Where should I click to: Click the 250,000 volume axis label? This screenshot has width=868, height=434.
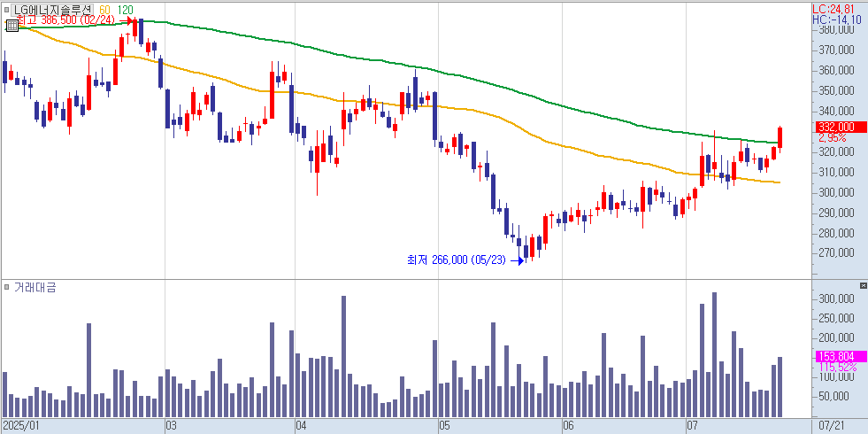click(834, 318)
